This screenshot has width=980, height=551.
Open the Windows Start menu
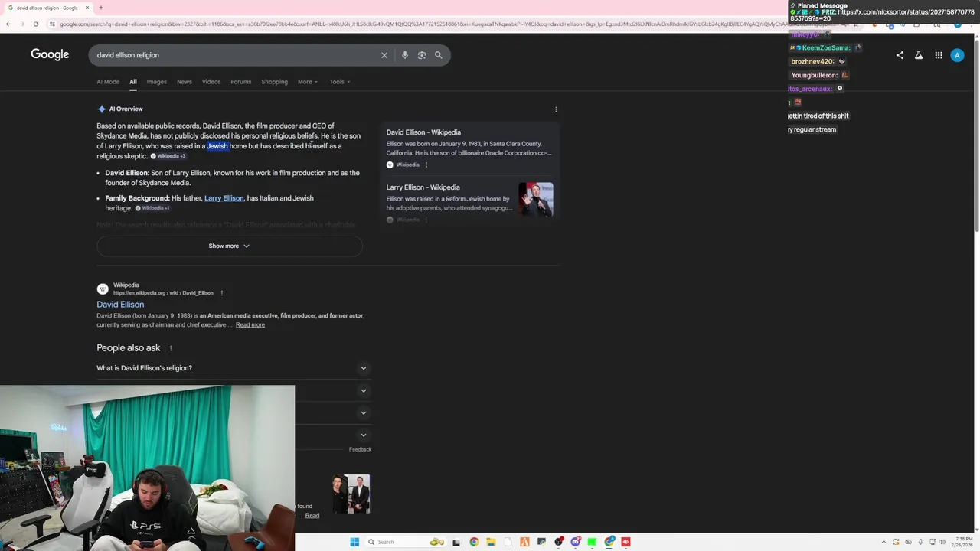coord(354,542)
